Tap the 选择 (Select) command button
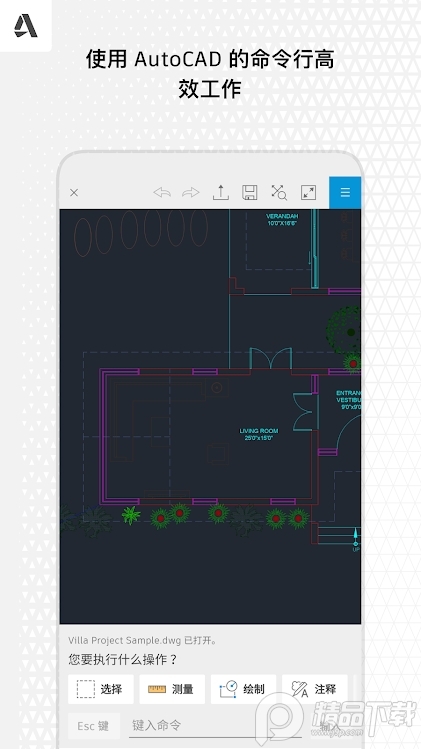 (x=100, y=689)
